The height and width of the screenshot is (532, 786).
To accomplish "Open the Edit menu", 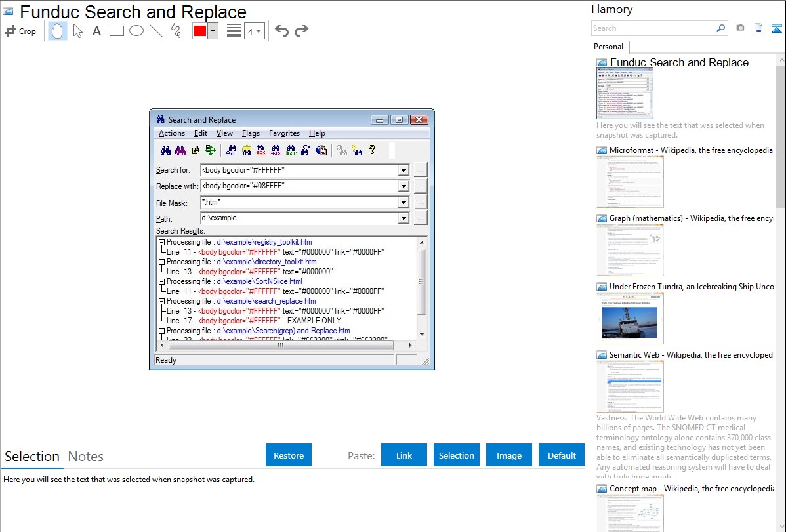I will tap(201, 133).
